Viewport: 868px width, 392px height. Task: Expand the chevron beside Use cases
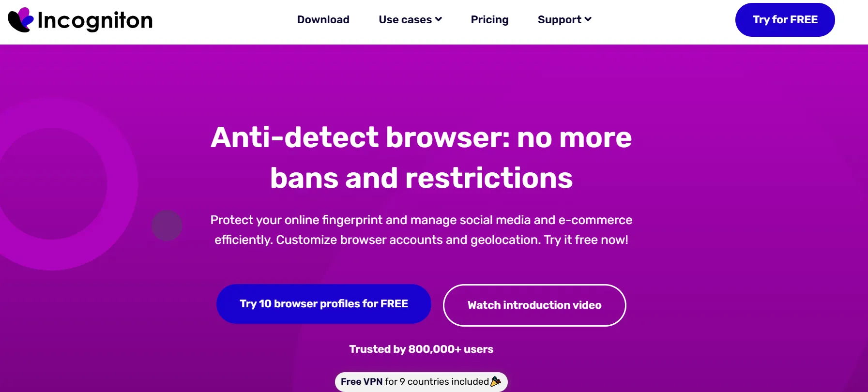439,19
